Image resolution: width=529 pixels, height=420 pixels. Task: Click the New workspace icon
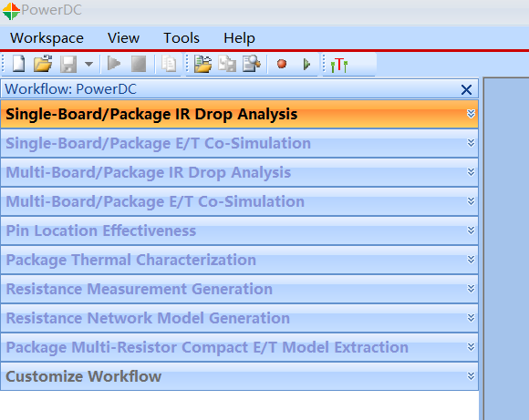coord(18,64)
